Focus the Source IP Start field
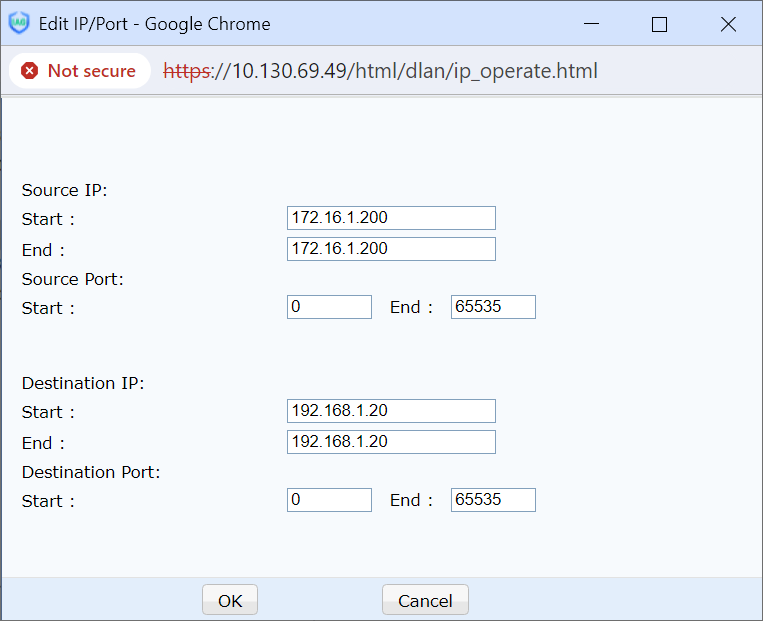 391,218
